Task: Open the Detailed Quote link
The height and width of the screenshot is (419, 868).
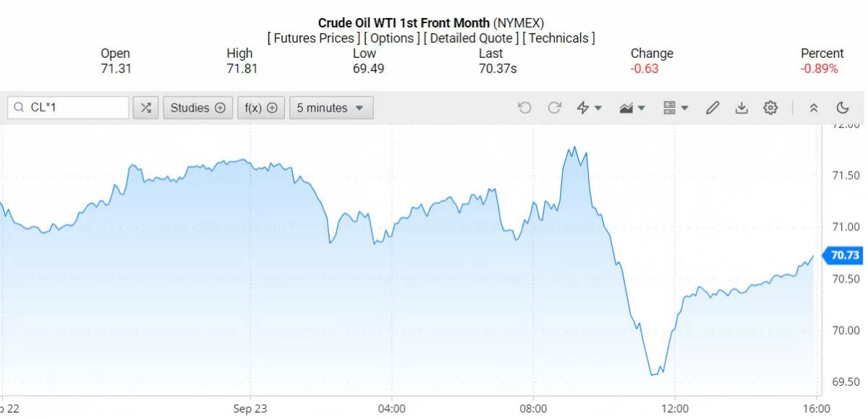Action: [471, 38]
